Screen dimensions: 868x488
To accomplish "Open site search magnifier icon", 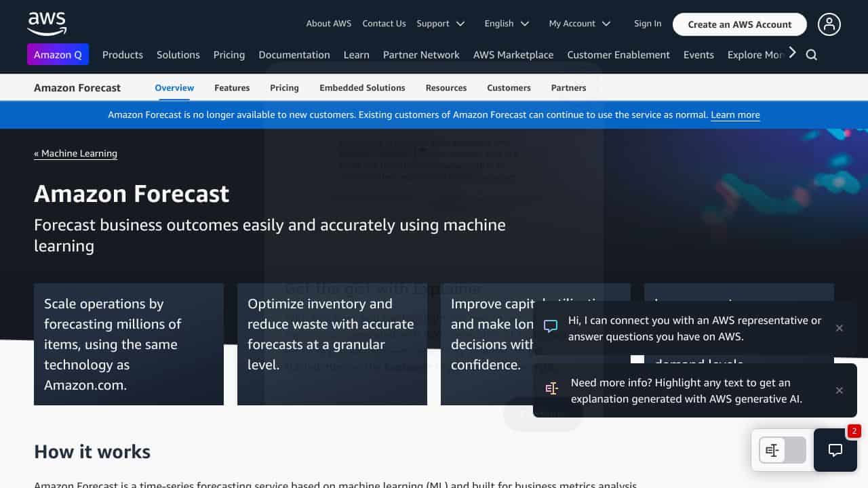I will pyautogui.click(x=811, y=55).
